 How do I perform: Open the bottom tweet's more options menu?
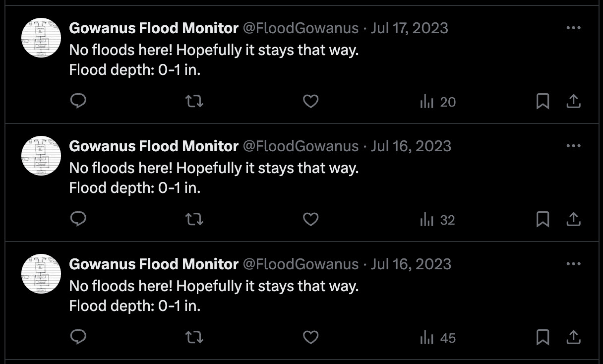573,264
